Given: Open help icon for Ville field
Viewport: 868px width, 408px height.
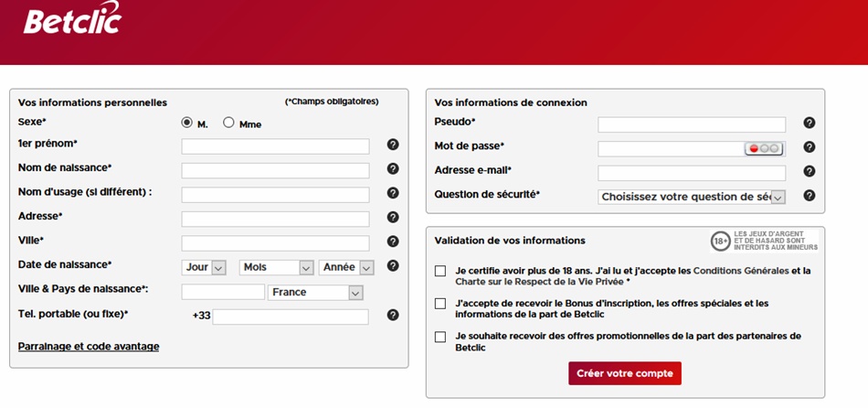Looking at the screenshot, I should tap(393, 242).
